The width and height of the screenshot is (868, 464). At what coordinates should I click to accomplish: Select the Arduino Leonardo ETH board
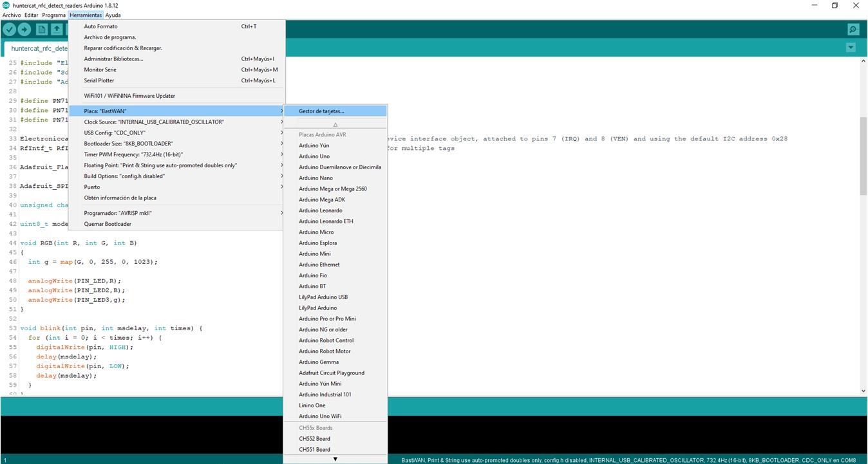[335, 221]
